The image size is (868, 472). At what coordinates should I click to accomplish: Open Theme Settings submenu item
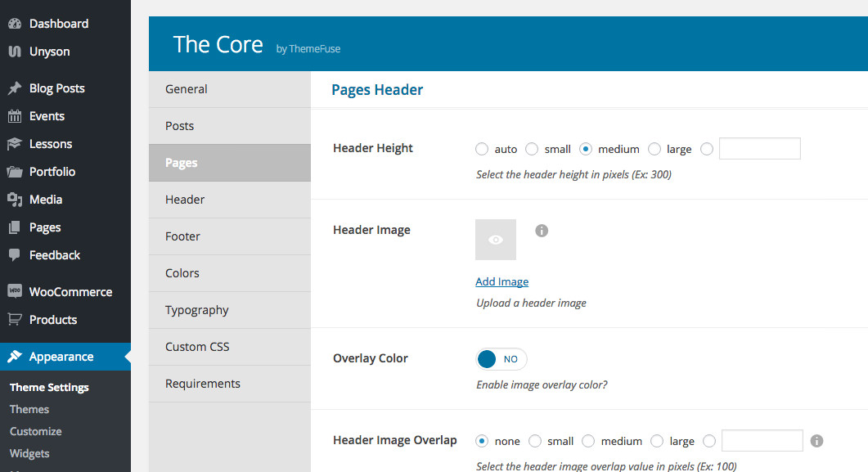click(x=49, y=388)
